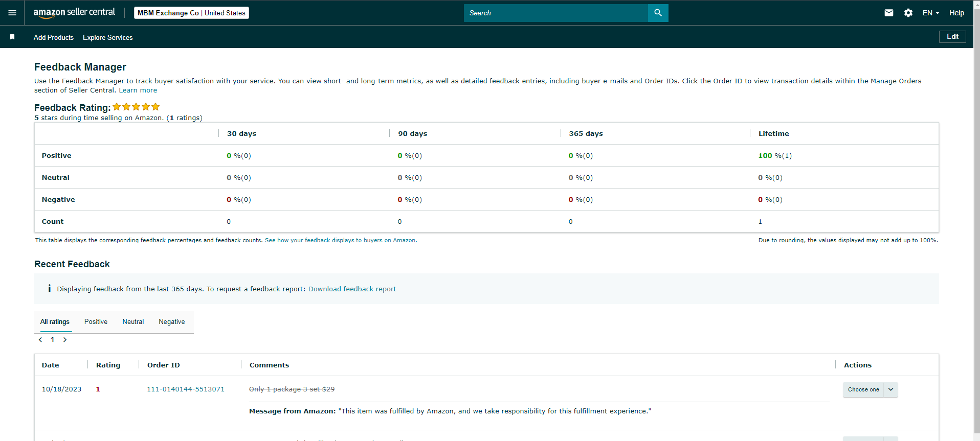Click the Message from Amazon text
The height and width of the screenshot is (441, 980).
click(x=450, y=411)
